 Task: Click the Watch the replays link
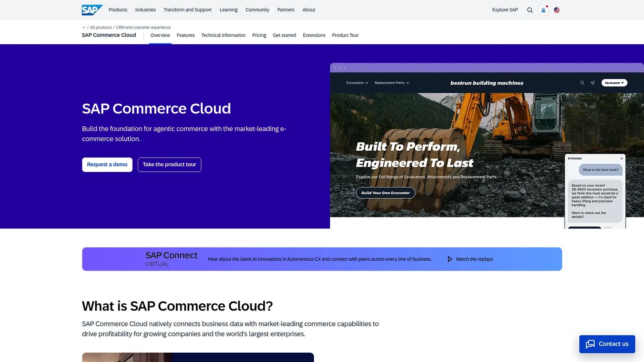click(x=474, y=259)
